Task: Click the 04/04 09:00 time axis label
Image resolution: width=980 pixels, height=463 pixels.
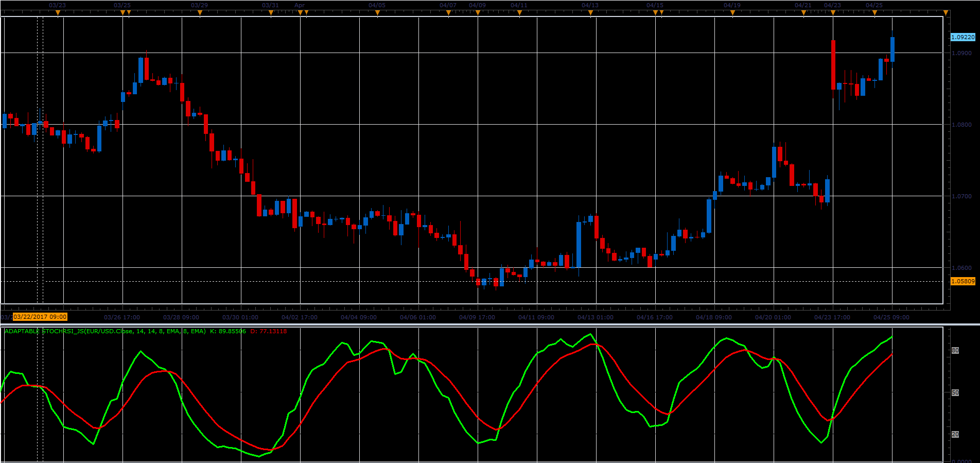Action: (x=359, y=317)
